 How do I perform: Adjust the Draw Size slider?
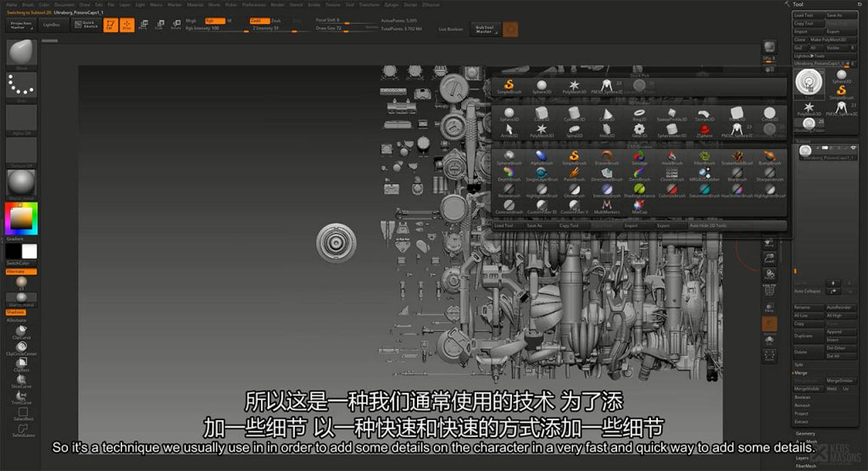[346, 28]
